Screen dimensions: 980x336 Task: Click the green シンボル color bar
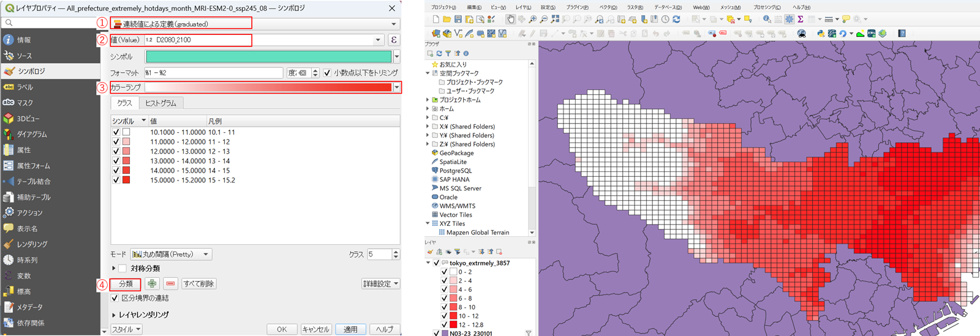268,57
